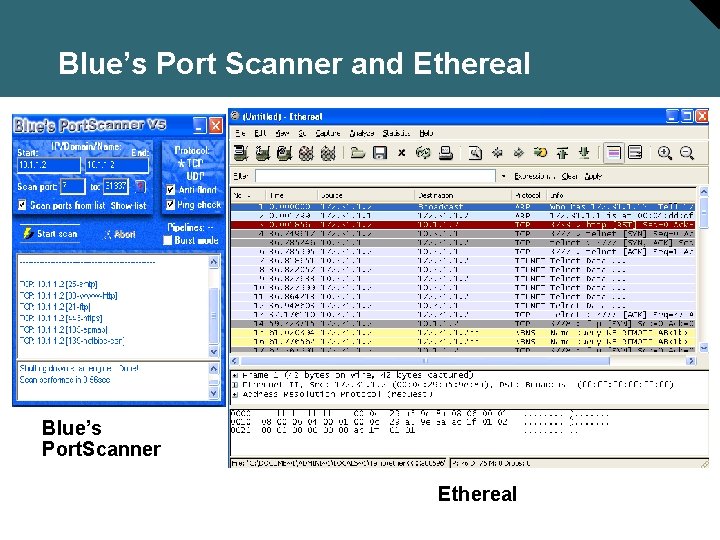Select the red TCP RST packet row
Viewport: 720px width, 540px height.
point(463,225)
